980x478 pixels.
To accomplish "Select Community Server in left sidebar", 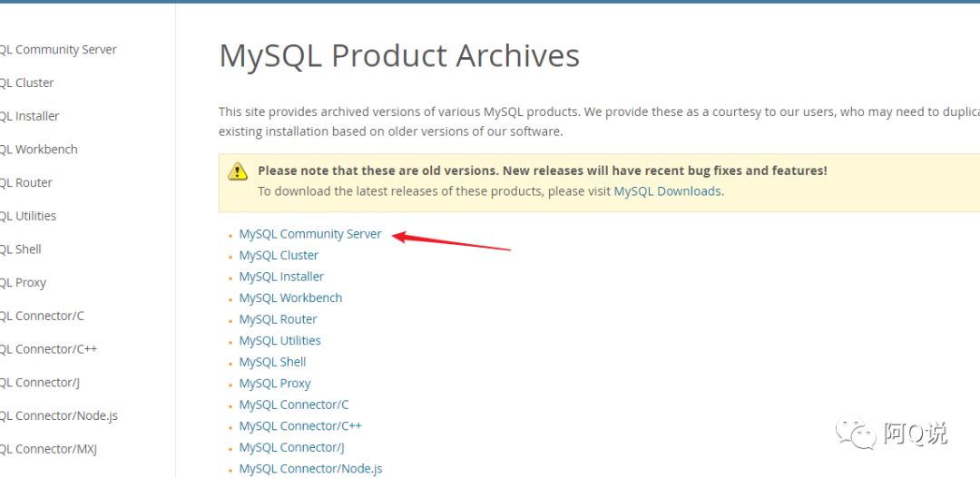I will tap(58, 49).
